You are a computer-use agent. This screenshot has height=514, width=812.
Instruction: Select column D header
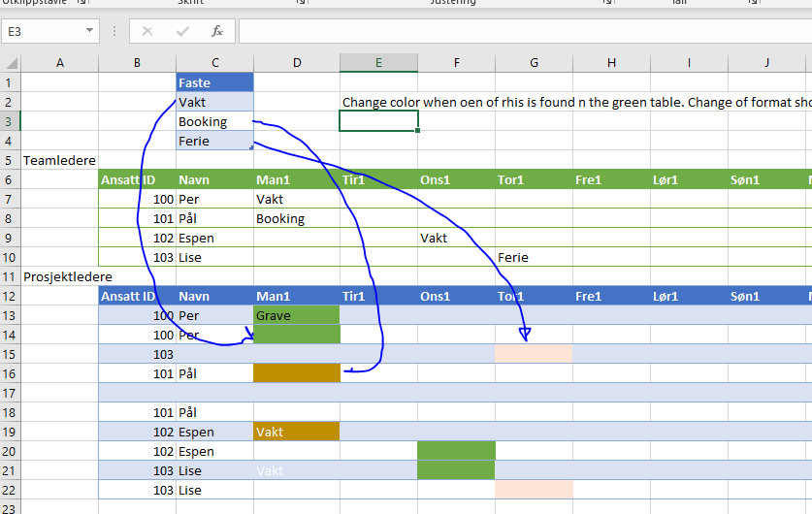click(x=297, y=63)
